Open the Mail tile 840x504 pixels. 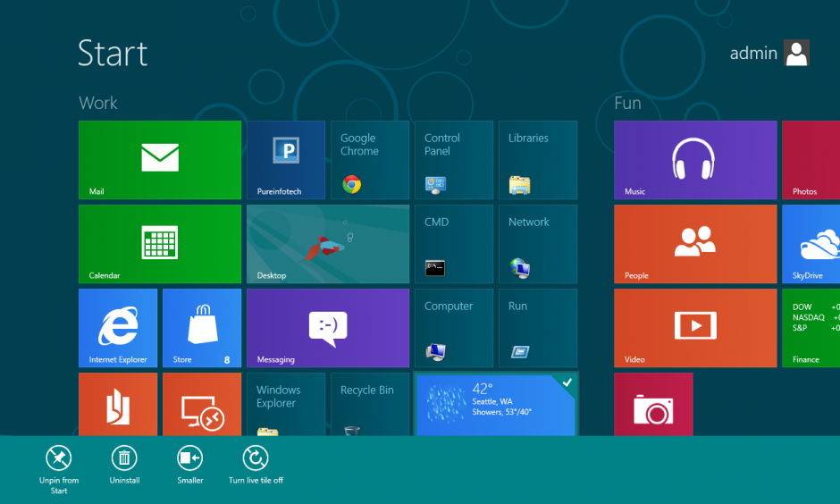point(160,160)
